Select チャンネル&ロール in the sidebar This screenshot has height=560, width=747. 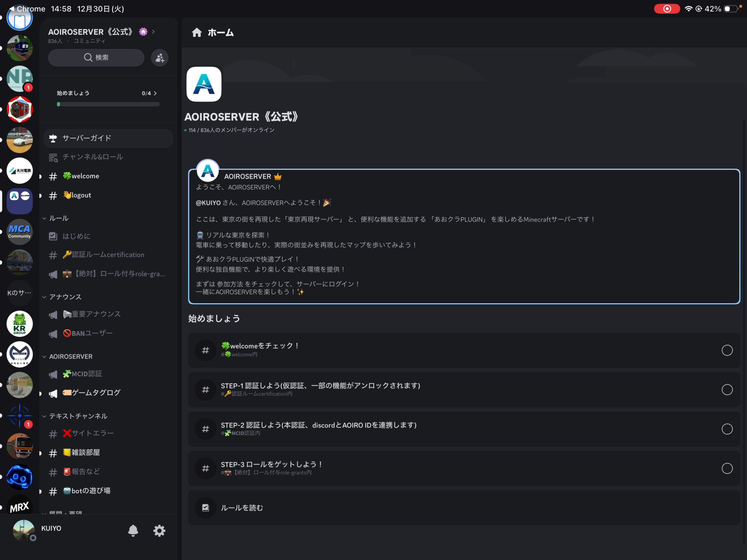coord(93,157)
